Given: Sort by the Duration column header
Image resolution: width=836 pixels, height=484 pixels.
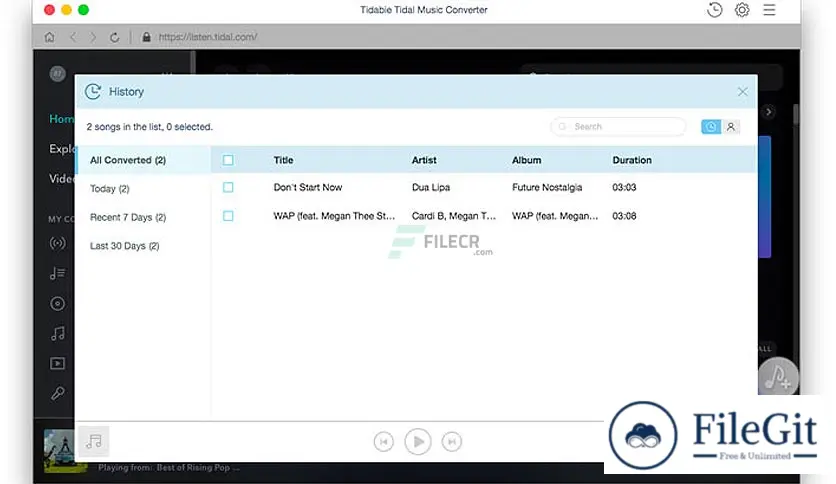Looking at the screenshot, I should point(632,160).
